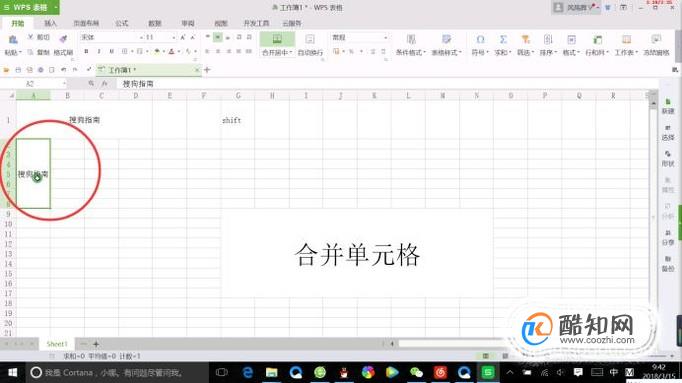Click the Sort (排序) icon
This screenshot has width=682, height=383.
pyautogui.click(x=548, y=40)
